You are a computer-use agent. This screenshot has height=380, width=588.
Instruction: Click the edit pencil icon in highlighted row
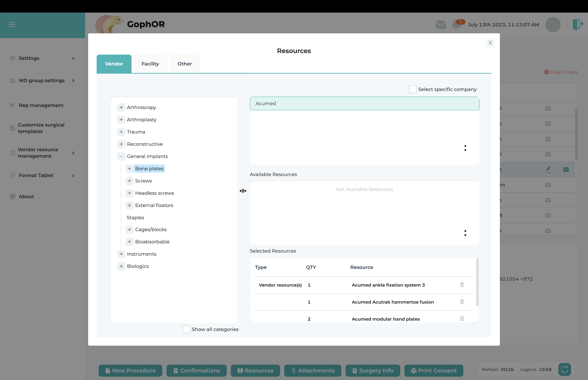pos(548,169)
